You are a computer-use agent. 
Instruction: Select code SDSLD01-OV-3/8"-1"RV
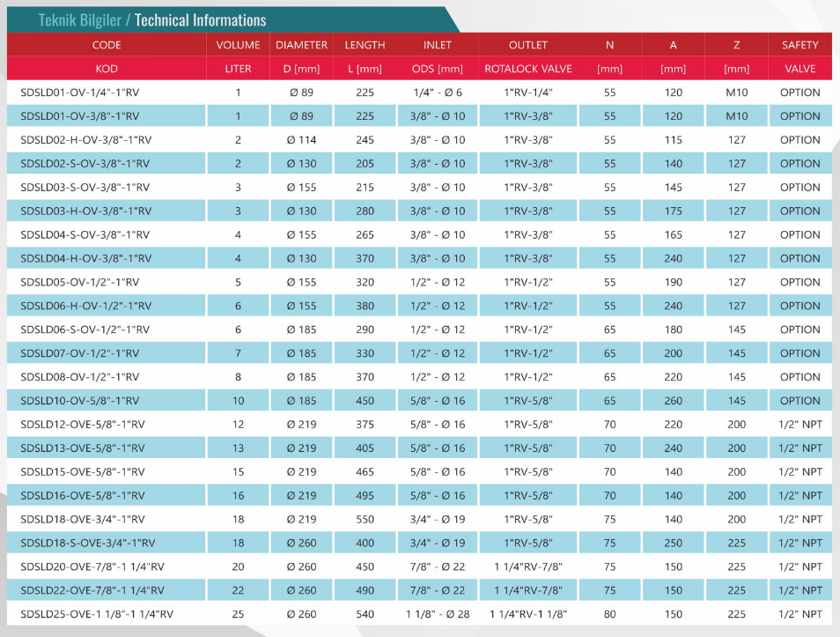(x=80, y=115)
